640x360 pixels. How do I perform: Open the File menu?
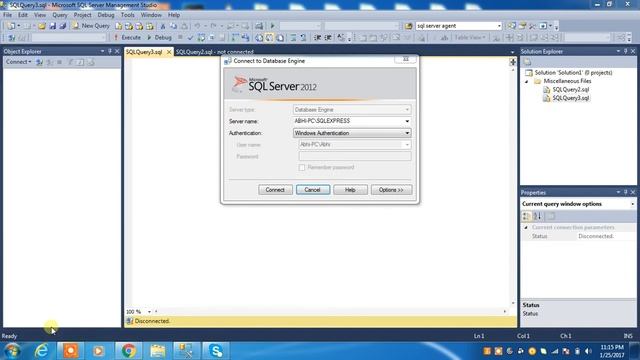[7, 15]
